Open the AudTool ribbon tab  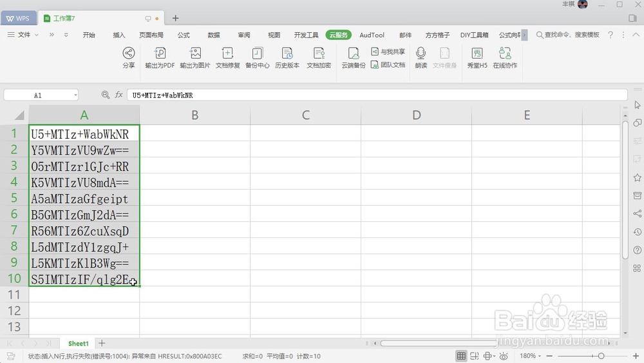(372, 35)
